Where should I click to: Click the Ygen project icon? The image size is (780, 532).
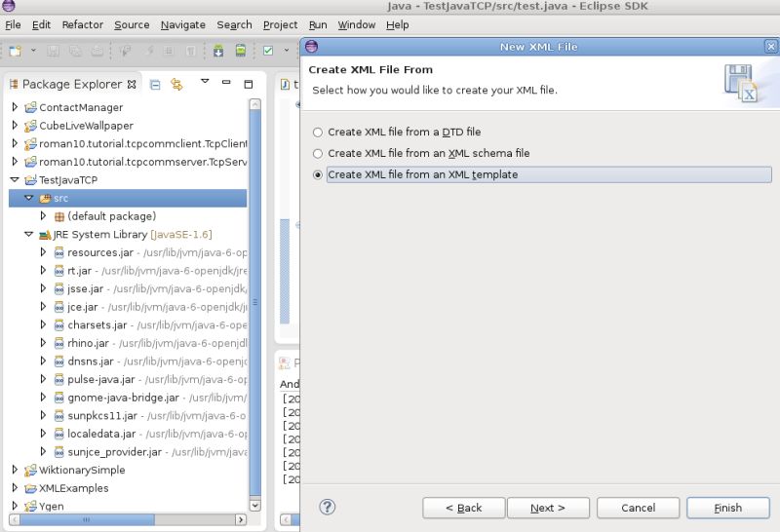[31, 506]
